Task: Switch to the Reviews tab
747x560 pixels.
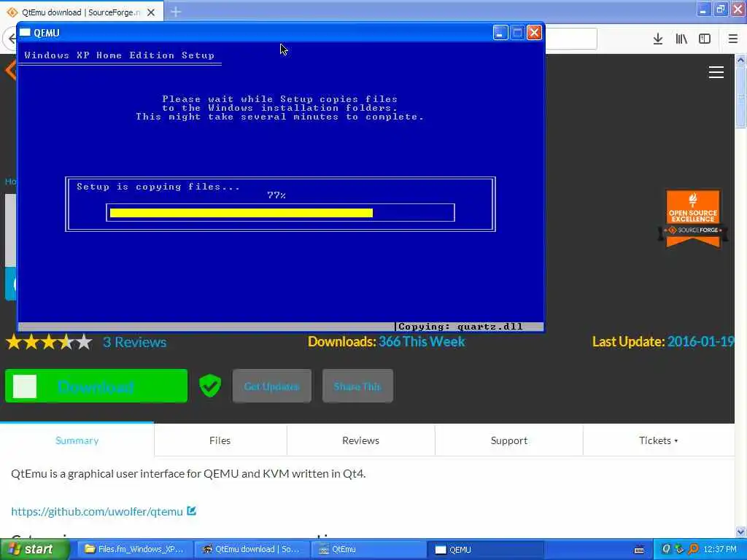Action: [360, 440]
